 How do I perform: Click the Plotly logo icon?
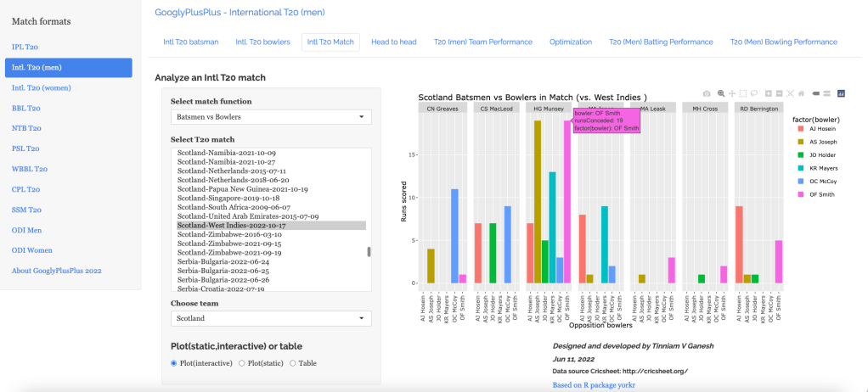click(x=841, y=93)
